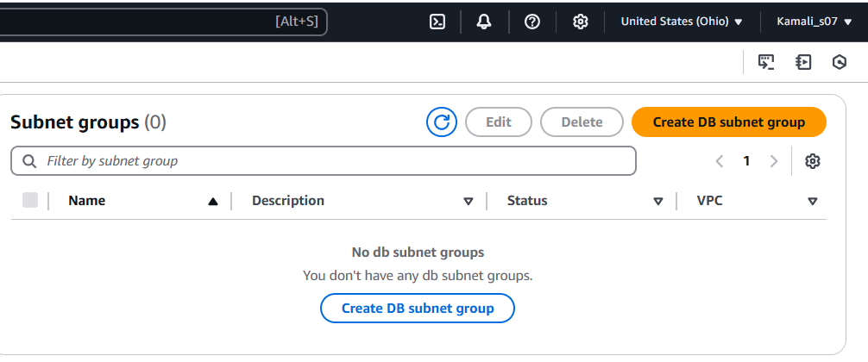Viewport: 868px width, 362px height.
Task: Click the notebook panel icon under the top bar
Action: 803,62
